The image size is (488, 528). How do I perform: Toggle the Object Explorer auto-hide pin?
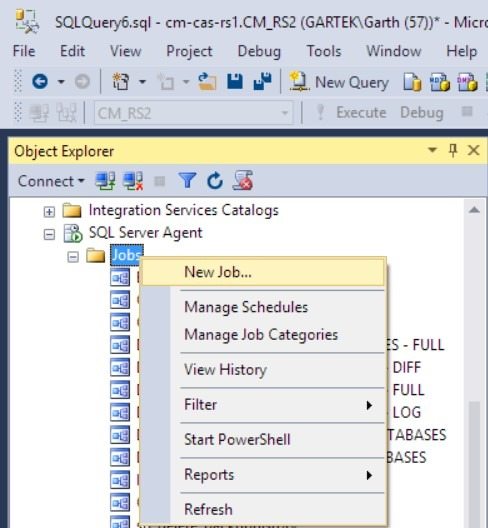point(453,150)
